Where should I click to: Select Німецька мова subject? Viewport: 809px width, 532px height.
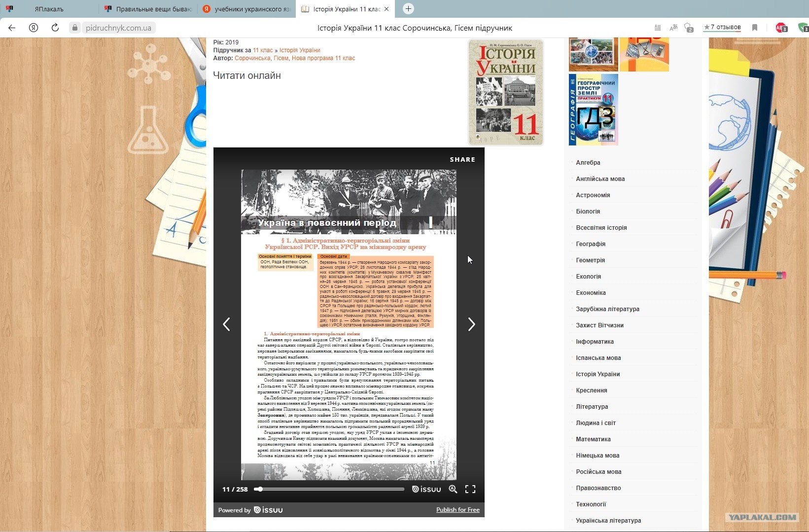tap(598, 456)
